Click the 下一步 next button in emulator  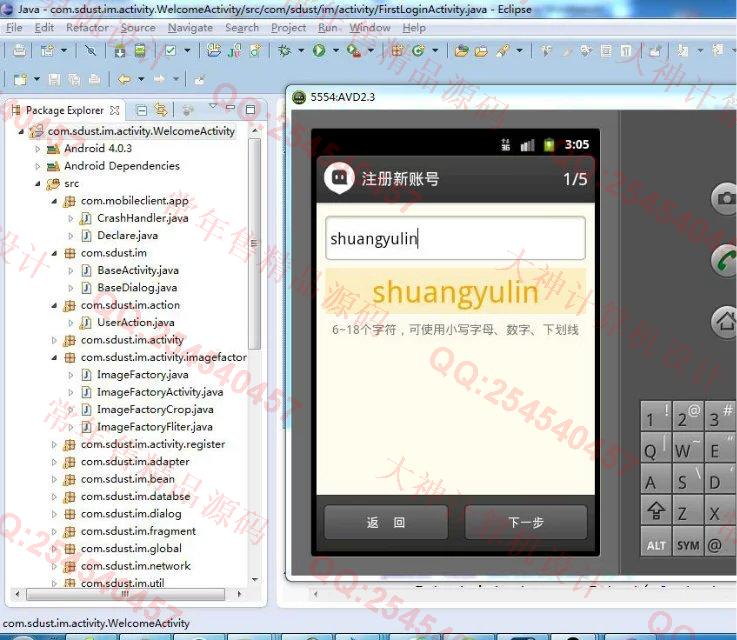coord(525,523)
